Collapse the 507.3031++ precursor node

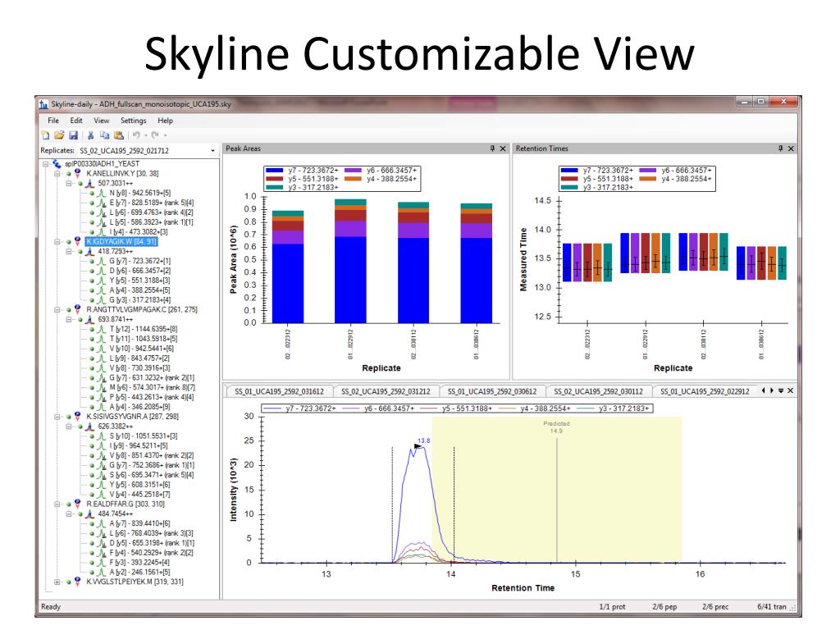point(69,183)
